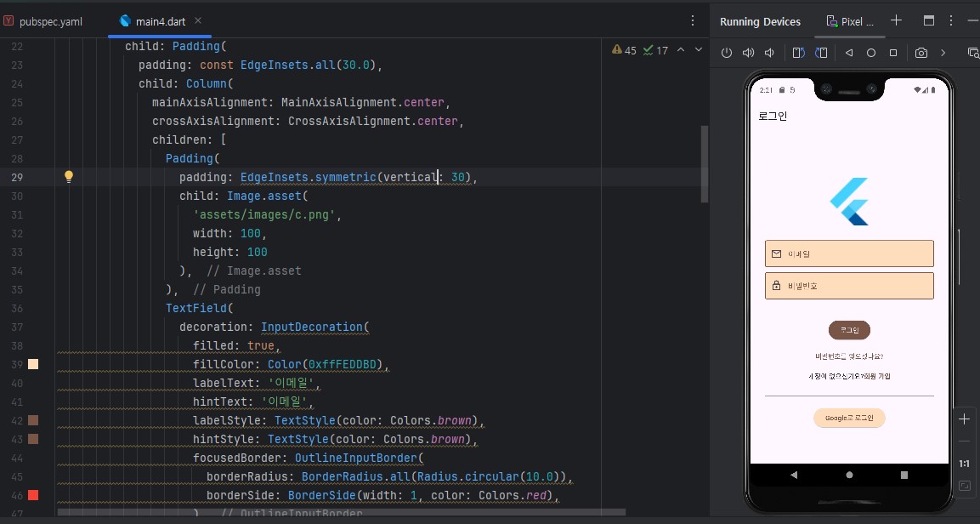Image resolution: width=980 pixels, height=524 pixels.
Task: Click the editor horizontal scrollbar
Action: tap(341, 512)
